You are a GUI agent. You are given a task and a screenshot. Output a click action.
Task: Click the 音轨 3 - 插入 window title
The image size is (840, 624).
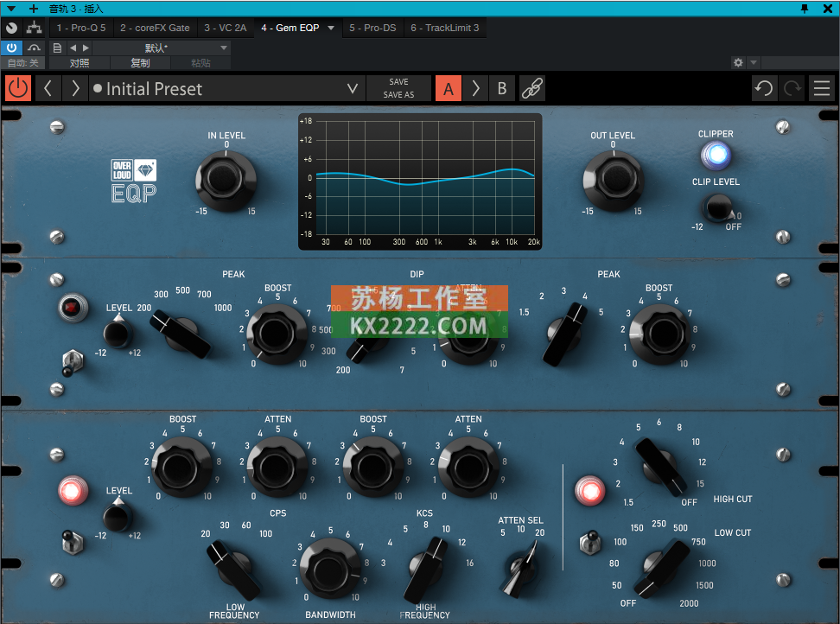coord(75,9)
